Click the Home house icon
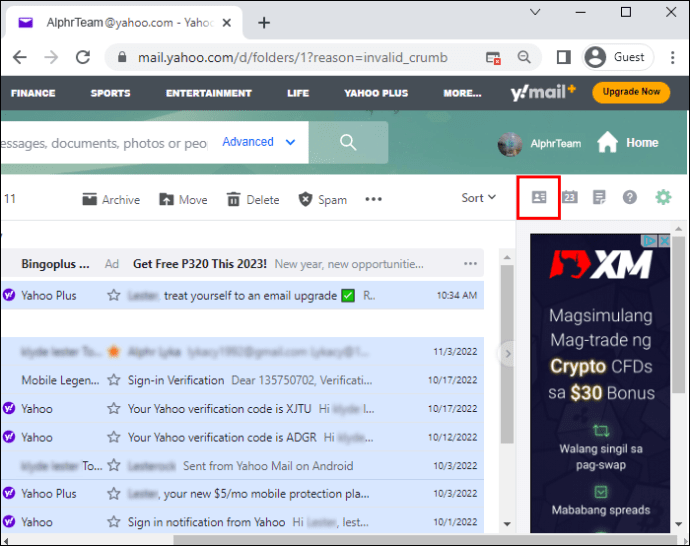This screenshot has width=690, height=546. (x=607, y=143)
